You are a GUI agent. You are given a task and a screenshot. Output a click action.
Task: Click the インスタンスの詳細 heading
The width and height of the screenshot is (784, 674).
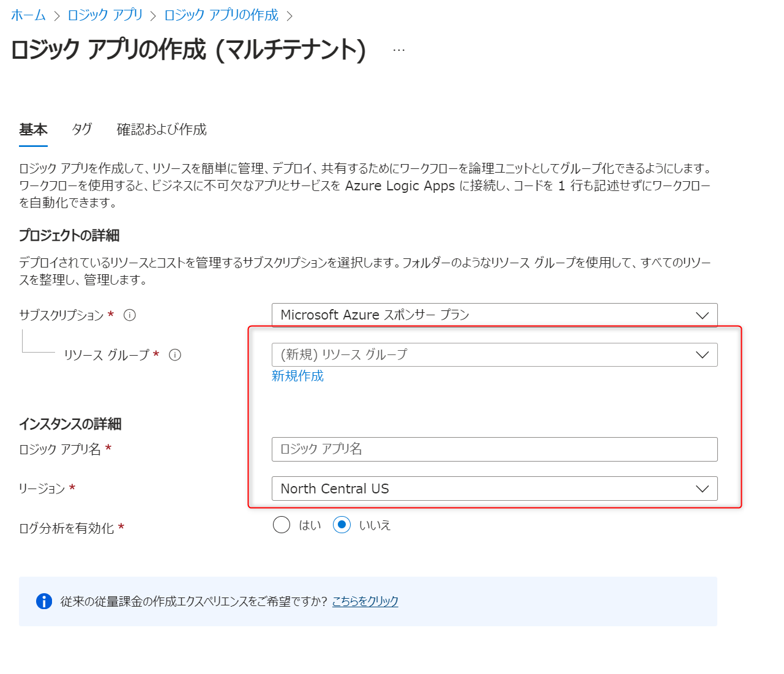[70, 424]
